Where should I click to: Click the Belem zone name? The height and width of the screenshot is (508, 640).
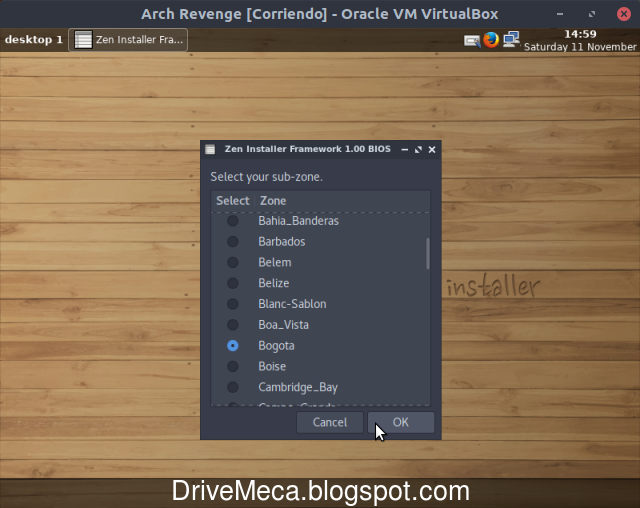(x=275, y=262)
